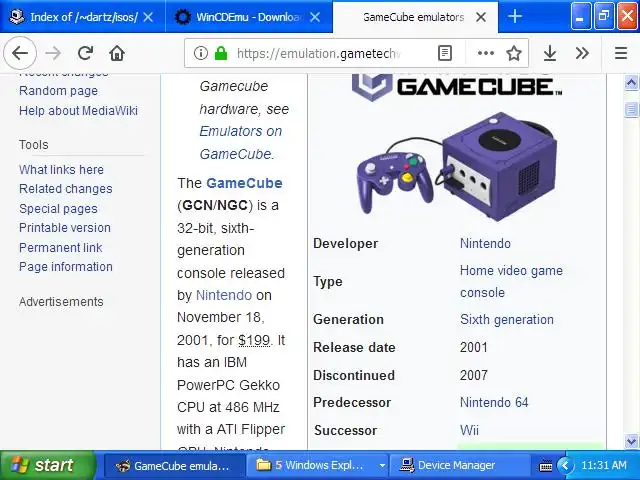Click scrollbar up arrow
The height and width of the screenshot is (480, 640).
click(x=631, y=83)
